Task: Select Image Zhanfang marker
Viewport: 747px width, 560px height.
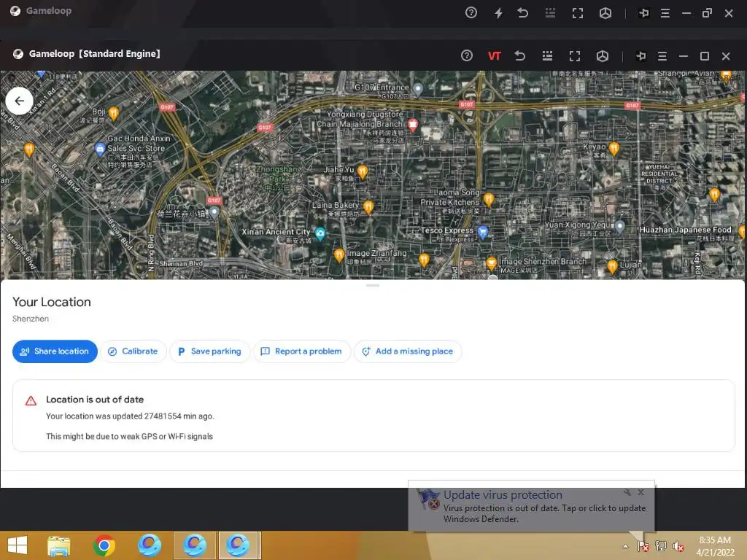Action: pos(339,255)
